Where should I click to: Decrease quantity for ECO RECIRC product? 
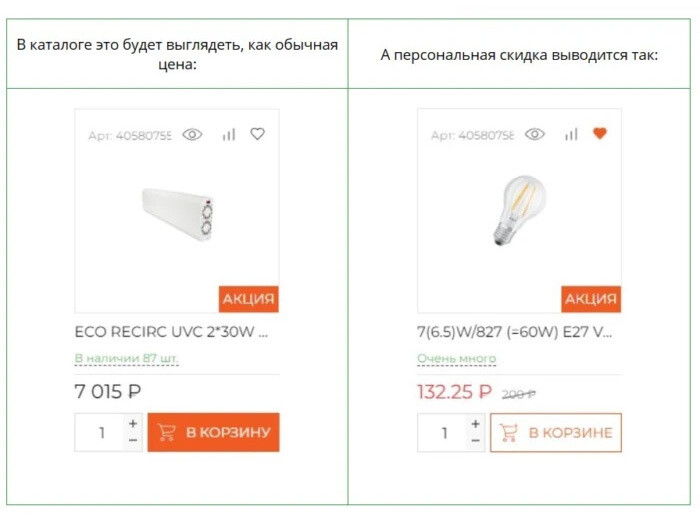click(x=133, y=441)
